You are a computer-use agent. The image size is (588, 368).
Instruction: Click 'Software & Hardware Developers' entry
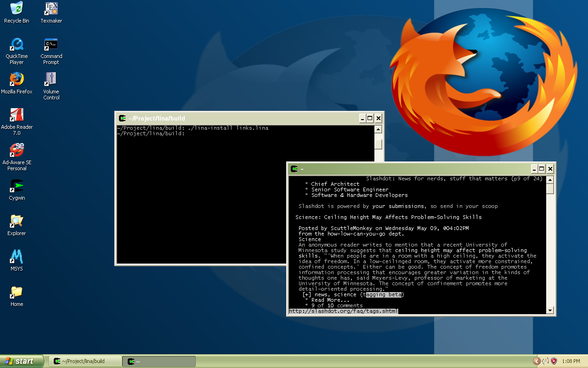pyautogui.click(x=360, y=195)
